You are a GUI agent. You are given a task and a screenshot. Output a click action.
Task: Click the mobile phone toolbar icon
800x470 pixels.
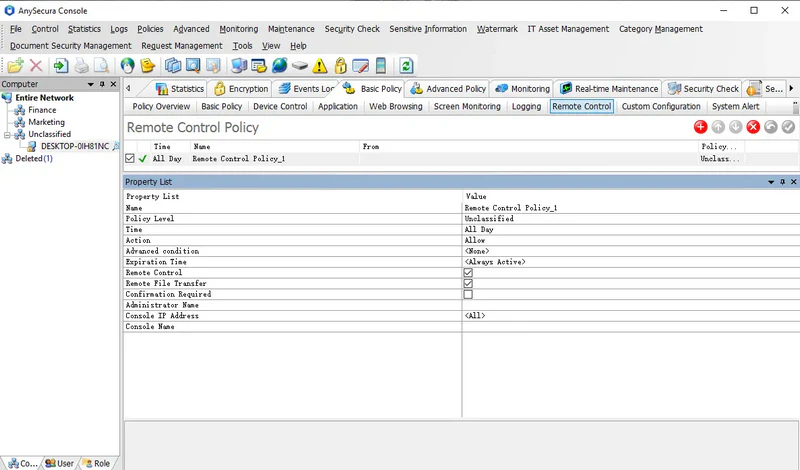coord(381,66)
